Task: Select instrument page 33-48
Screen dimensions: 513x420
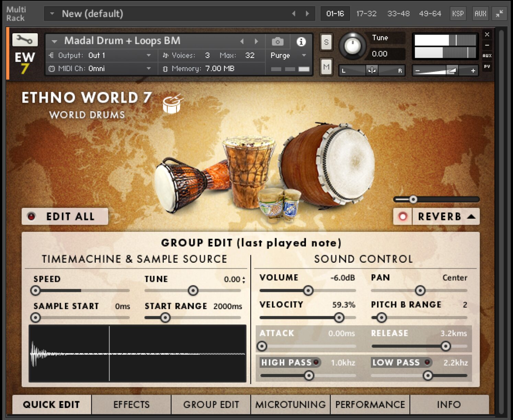Action: click(x=398, y=14)
